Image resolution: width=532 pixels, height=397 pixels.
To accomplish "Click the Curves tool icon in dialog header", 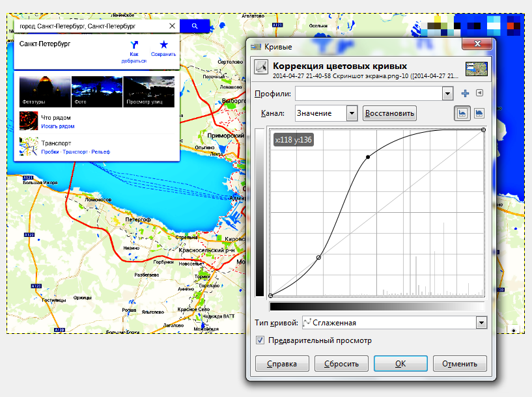I will (261, 67).
